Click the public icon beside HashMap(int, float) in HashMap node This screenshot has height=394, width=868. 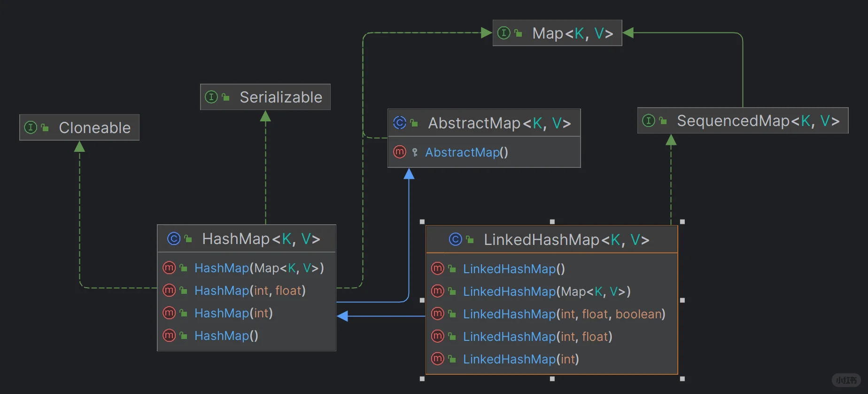coord(184,291)
